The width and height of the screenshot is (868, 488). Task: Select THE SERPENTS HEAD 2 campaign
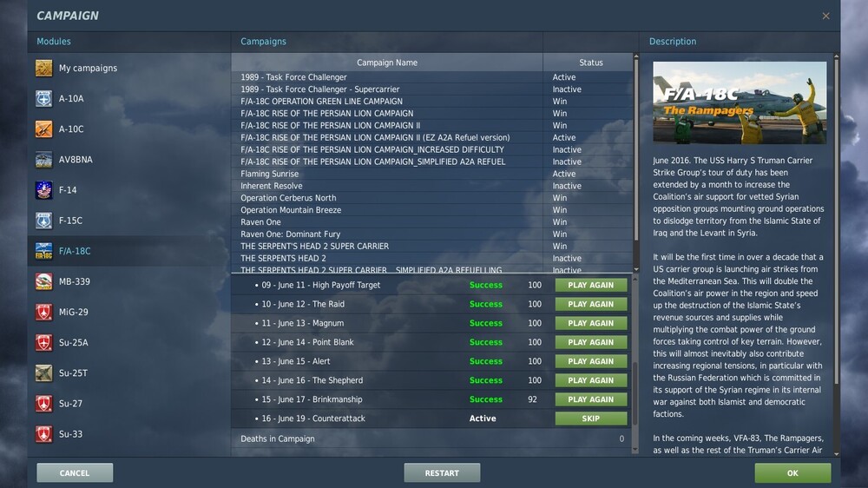[431, 258]
